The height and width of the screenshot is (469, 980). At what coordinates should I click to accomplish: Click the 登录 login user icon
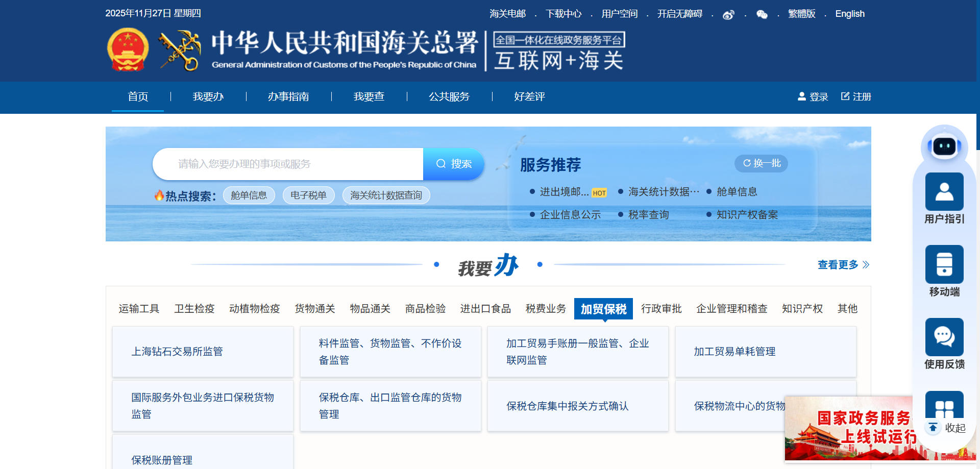click(x=802, y=96)
